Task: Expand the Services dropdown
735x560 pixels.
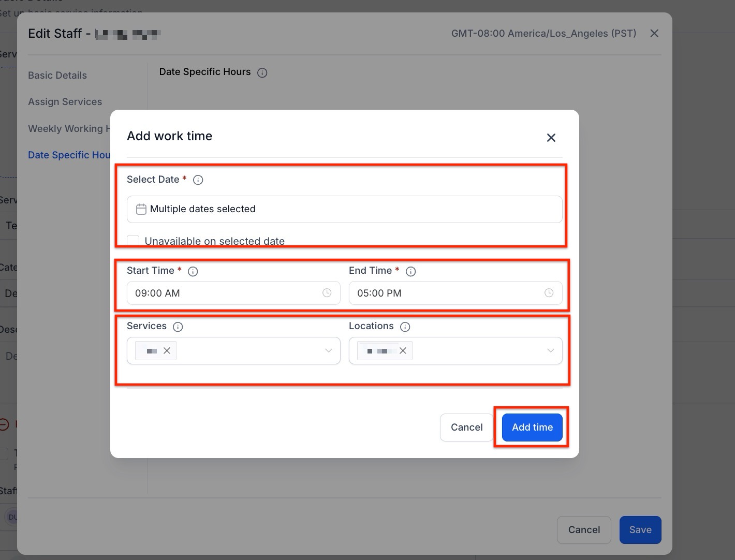Action: 328,351
